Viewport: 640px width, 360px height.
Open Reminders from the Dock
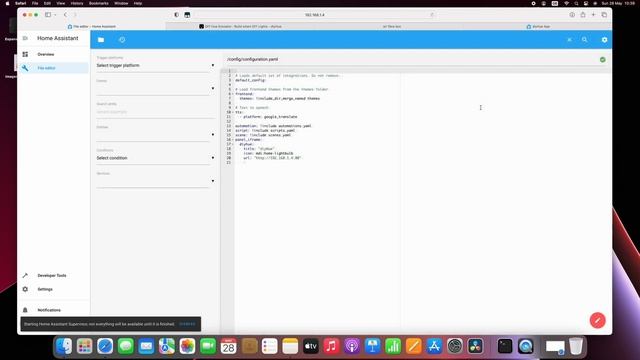point(269,347)
